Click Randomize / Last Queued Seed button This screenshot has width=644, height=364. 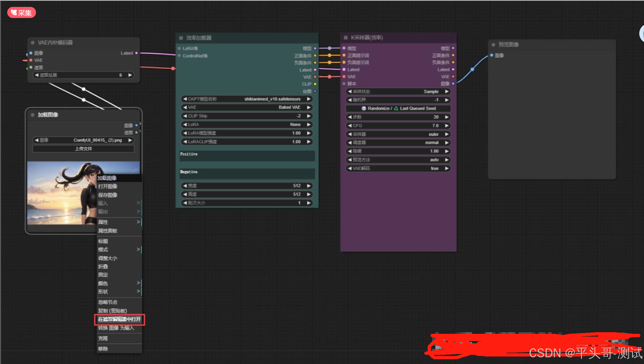[x=398, y=109]
